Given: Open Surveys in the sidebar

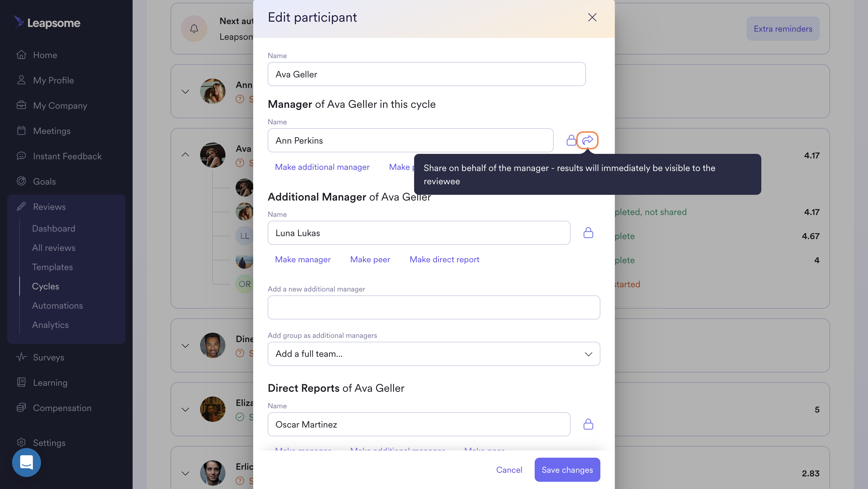Looking at the screenshot, I should (x=49, y=357).
